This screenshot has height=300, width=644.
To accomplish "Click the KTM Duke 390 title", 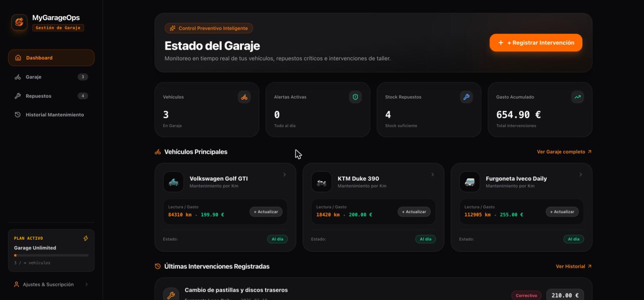I will coord(358,179).
